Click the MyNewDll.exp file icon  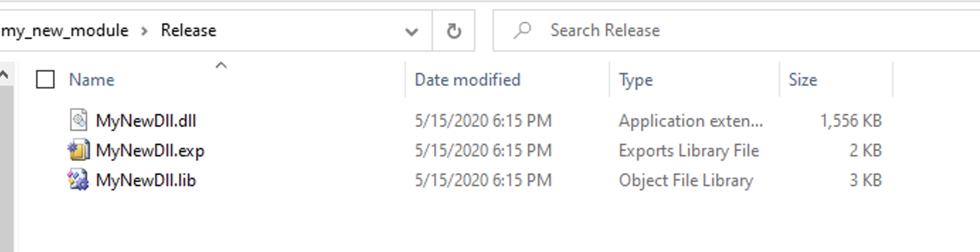tap(79, 150)
